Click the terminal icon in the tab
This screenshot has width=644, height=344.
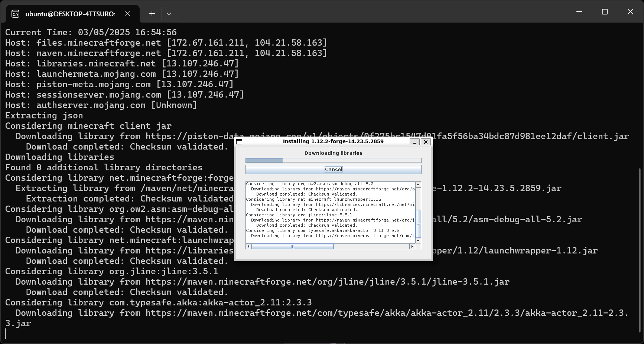tap(16, 14)
